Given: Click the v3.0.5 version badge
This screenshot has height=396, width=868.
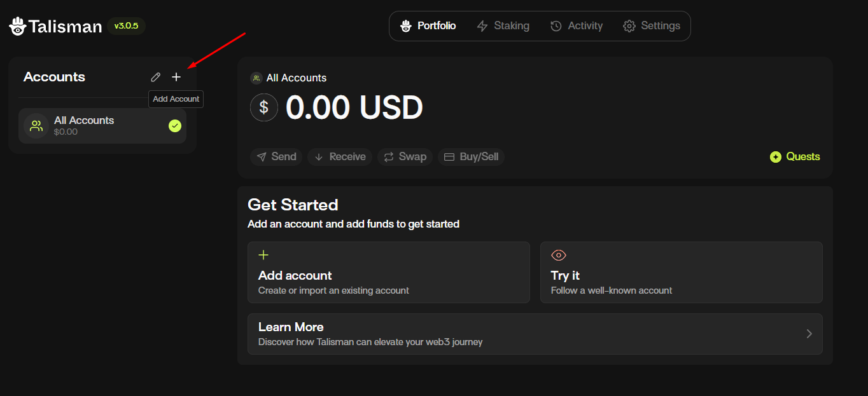Looking at the screenshot, I should 126,26.
